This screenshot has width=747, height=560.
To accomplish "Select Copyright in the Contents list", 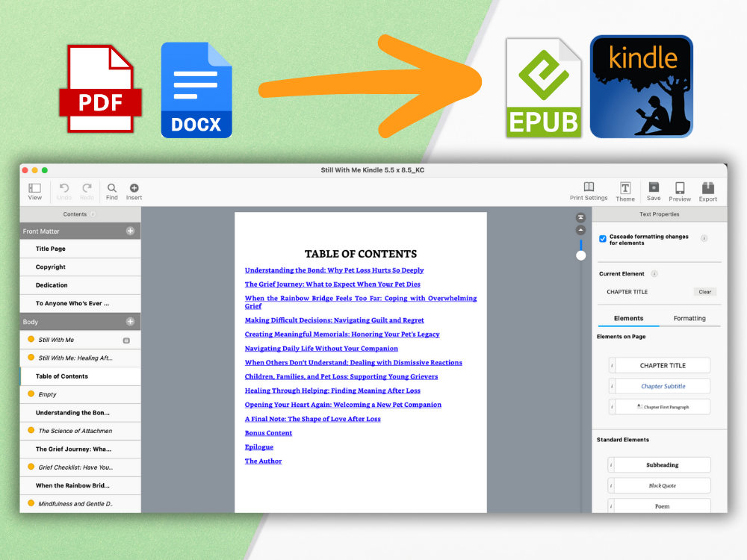I will pos(80,267).
